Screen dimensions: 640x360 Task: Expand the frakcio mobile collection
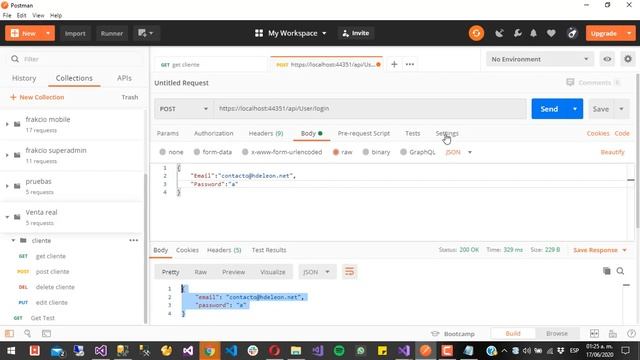(x=7, y=124)
